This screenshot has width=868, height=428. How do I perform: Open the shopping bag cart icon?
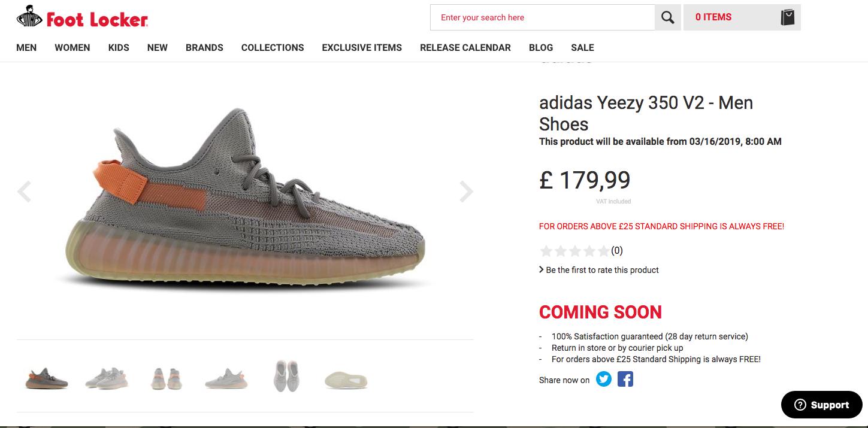click(x=787, y=17)
